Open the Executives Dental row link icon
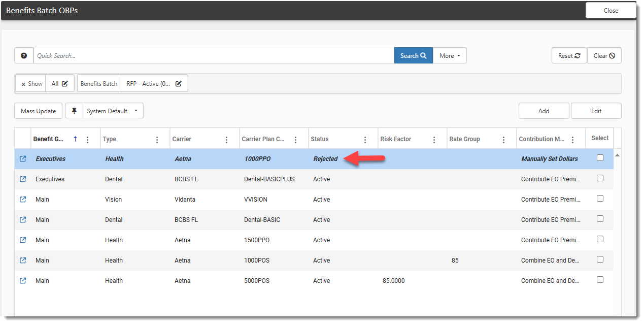Image resolution: width=644 pixels, height=324 pixels. coord(23,179)
